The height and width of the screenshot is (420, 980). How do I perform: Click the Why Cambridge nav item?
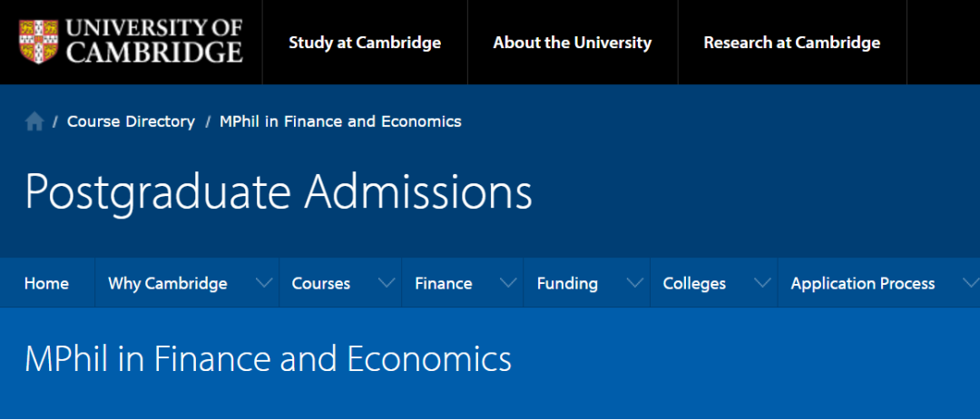pyautogui.click(x=168, y=284)
